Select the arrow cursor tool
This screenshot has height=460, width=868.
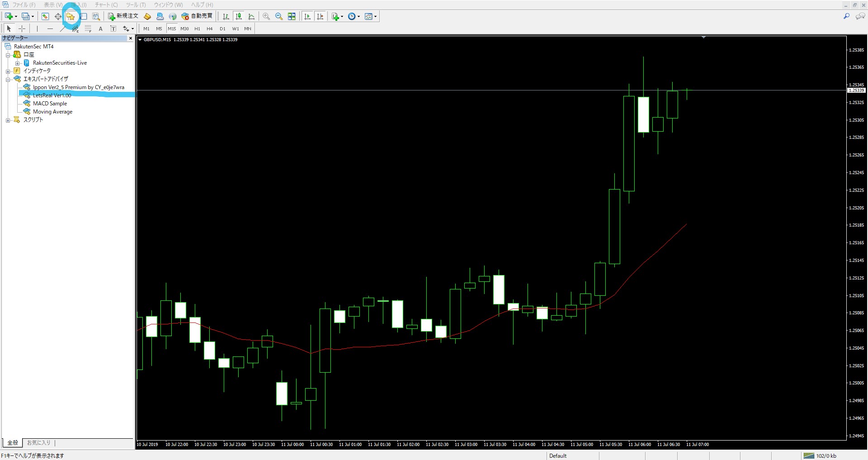coord(9,28)
